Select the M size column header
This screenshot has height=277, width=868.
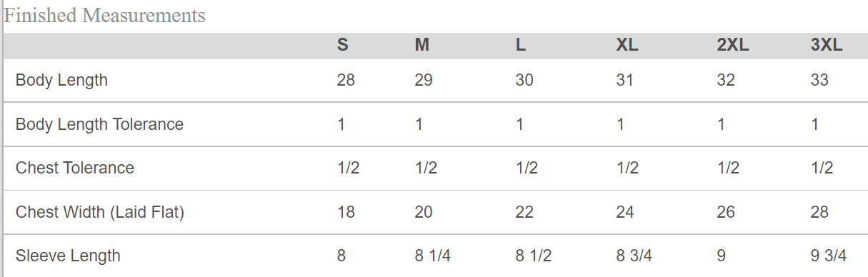[x=422, y=45]
